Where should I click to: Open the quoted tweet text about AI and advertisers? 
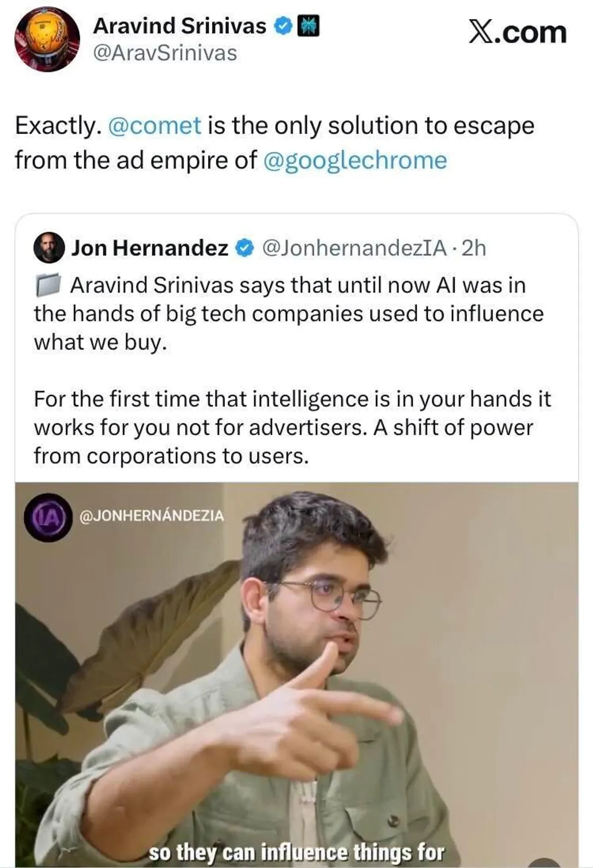click(x=292, y=371)
